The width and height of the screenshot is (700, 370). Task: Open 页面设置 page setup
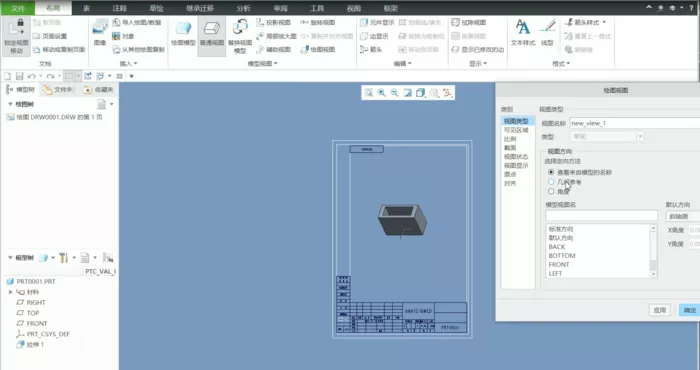tap(50, 36)
